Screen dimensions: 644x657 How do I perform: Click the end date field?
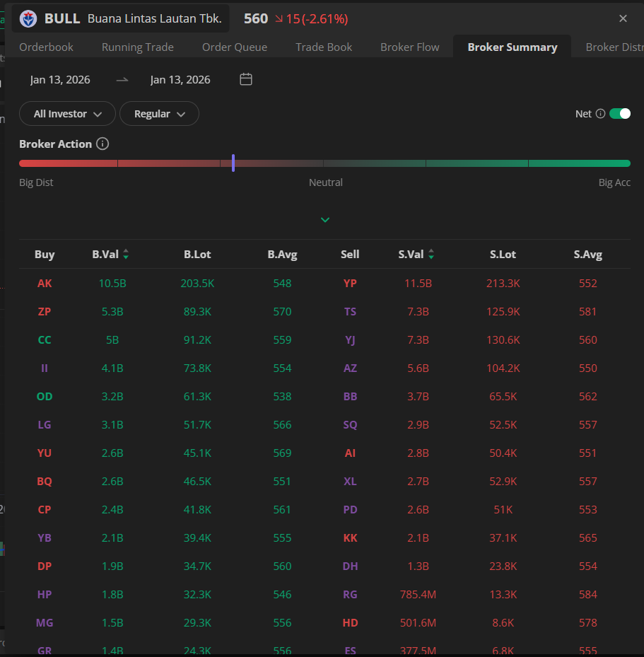pyautogui.click(x=180, y=80)
